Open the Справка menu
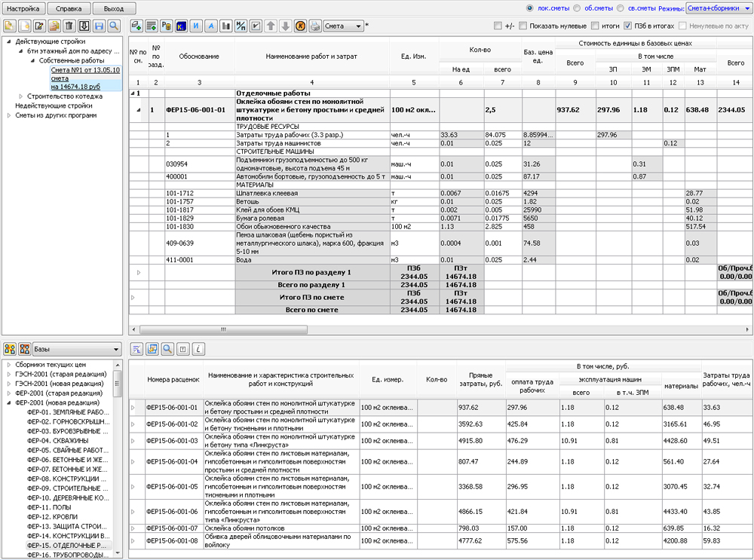The image size is (754, 560). point(69,8)
